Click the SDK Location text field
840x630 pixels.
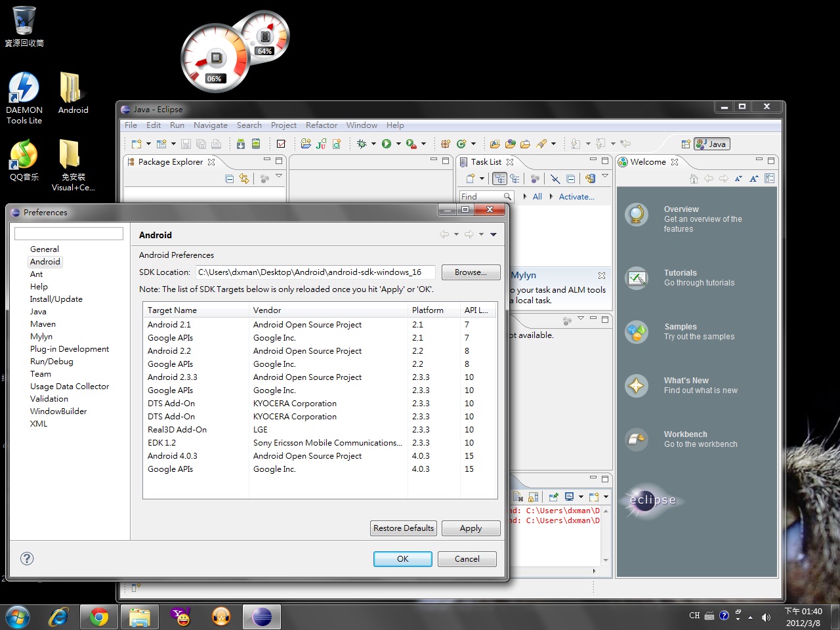[x=314, y=272]
